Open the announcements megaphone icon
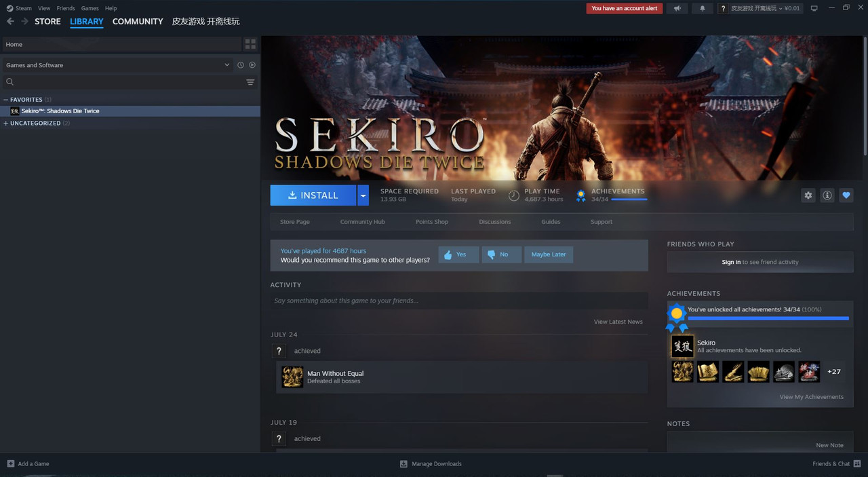Screen dimensions: 868x477 tap(677, 8)
